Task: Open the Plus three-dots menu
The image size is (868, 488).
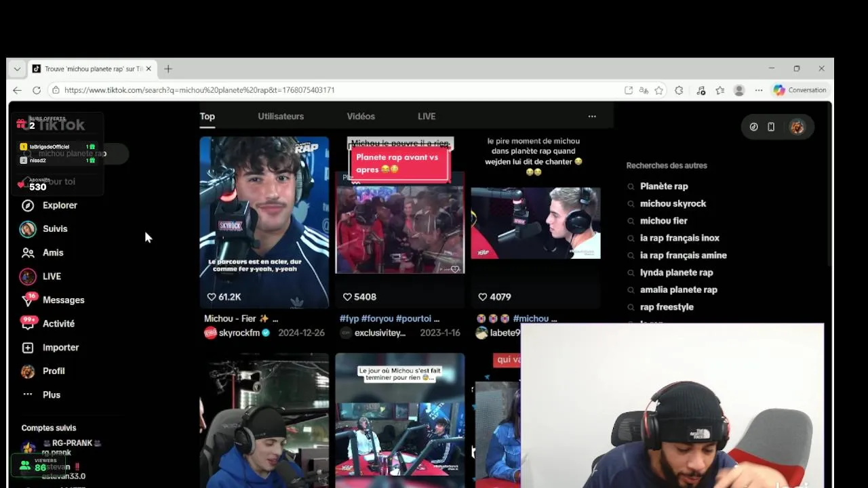Action: [28, 394]
